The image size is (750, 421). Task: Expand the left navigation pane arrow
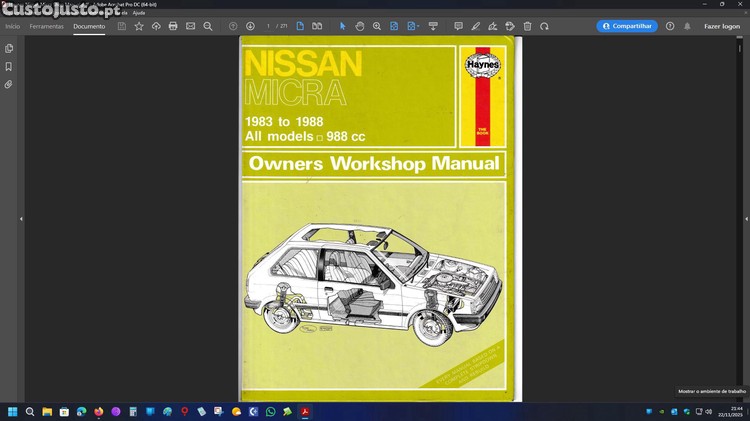coord(21,219)
